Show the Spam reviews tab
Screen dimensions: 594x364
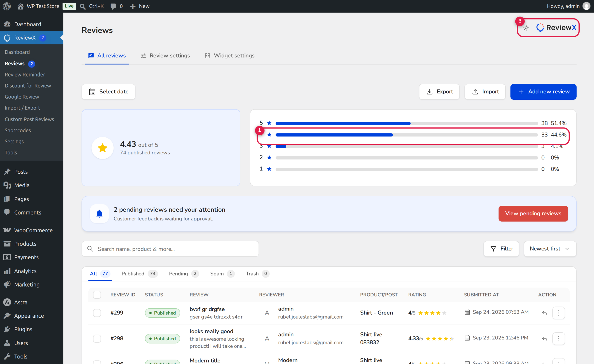[222, 274]
